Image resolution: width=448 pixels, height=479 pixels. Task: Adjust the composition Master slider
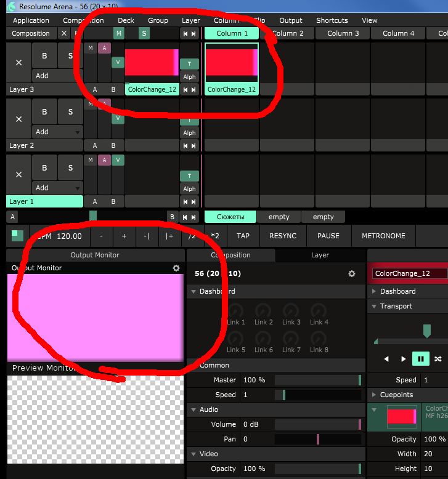click(317, 380)
